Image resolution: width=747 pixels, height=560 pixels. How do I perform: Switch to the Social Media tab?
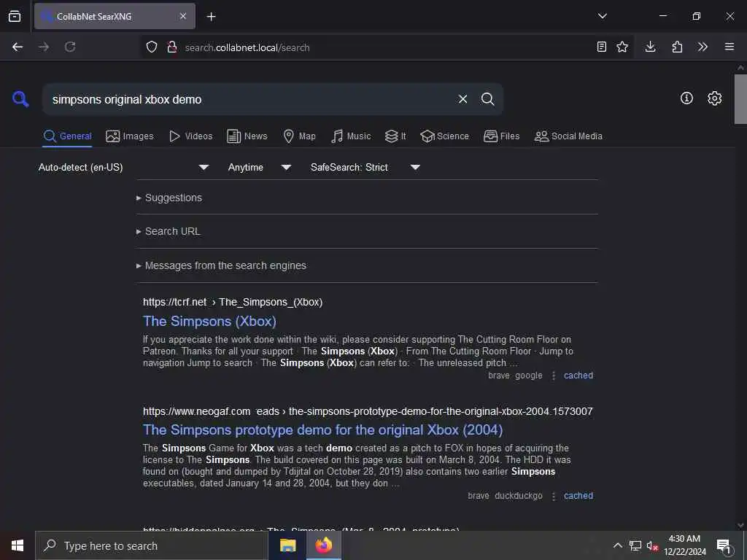click(568, 136)
